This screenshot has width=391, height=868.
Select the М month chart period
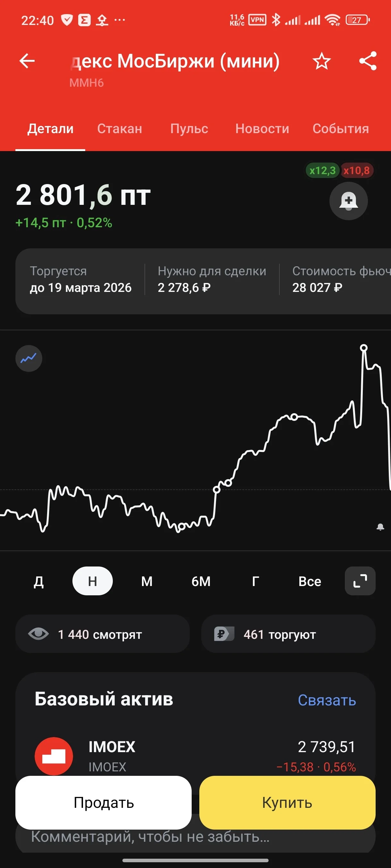pos(147,581)
